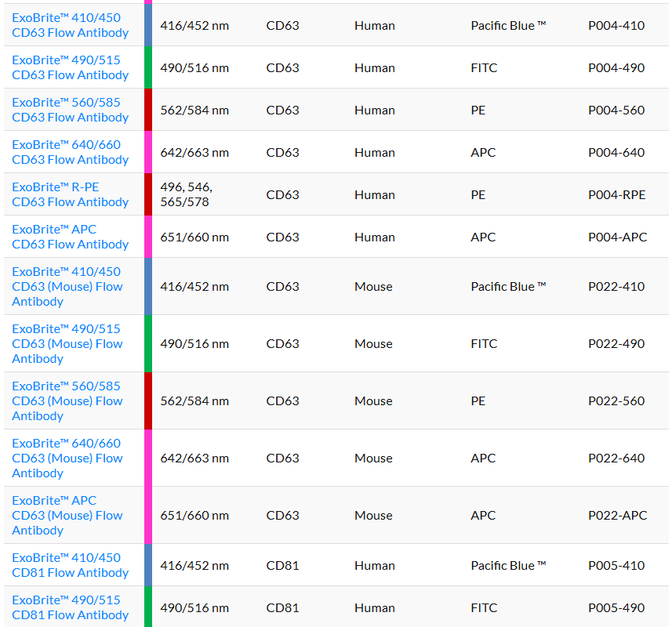The height and width of the screenshot is (627, 672).
Task: Open ExoBrite 410/450 CD81 Flow Antibody link
Action: pos(71,565)
